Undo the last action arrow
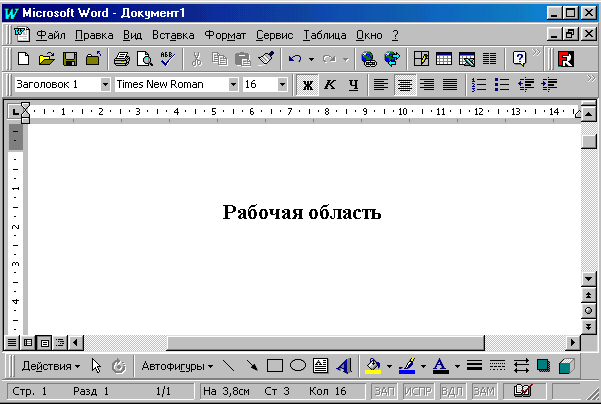 point(295,59)
